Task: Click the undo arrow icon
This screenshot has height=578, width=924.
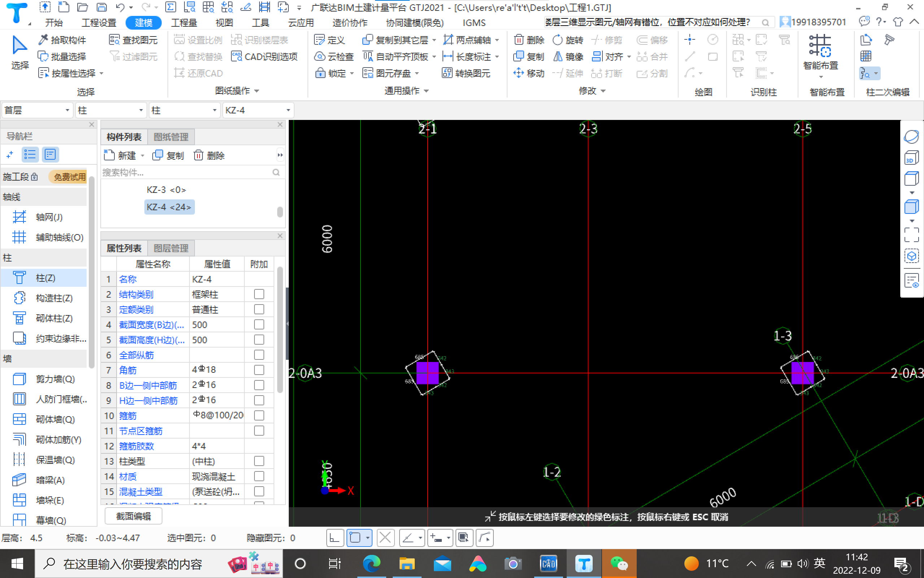Action: click(120, 7)
